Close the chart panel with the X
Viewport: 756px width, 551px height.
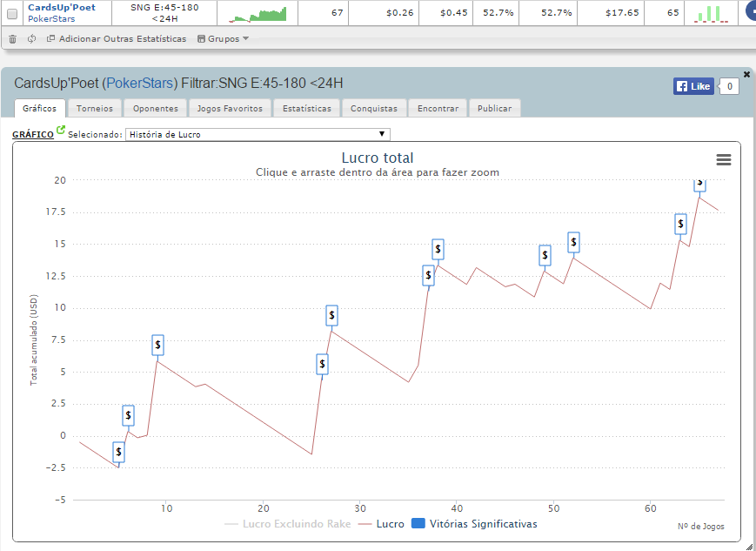[746, 74]
